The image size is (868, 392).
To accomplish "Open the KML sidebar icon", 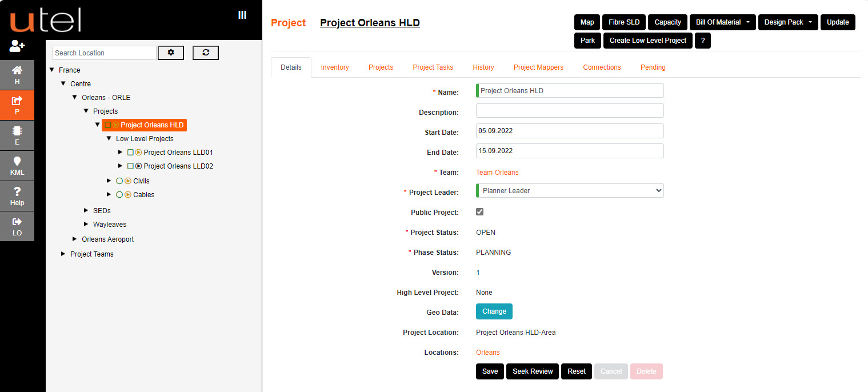I will click(17, 166).
